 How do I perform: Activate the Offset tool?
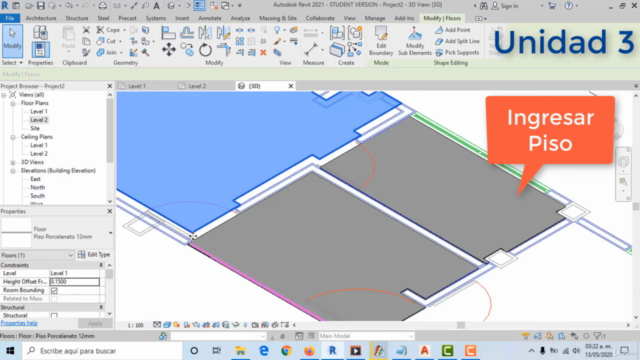[x=187, y=33]
